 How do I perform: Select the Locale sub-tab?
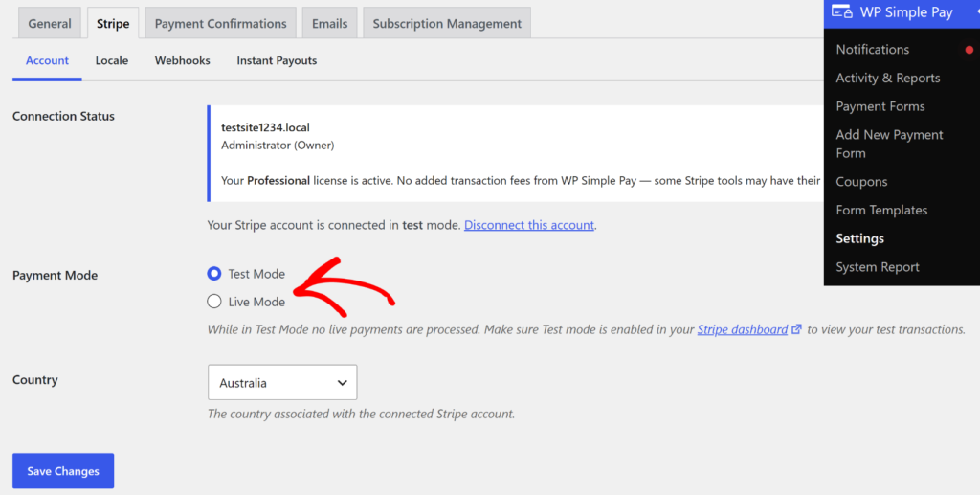pyautogui.click(x=112, y=60)
